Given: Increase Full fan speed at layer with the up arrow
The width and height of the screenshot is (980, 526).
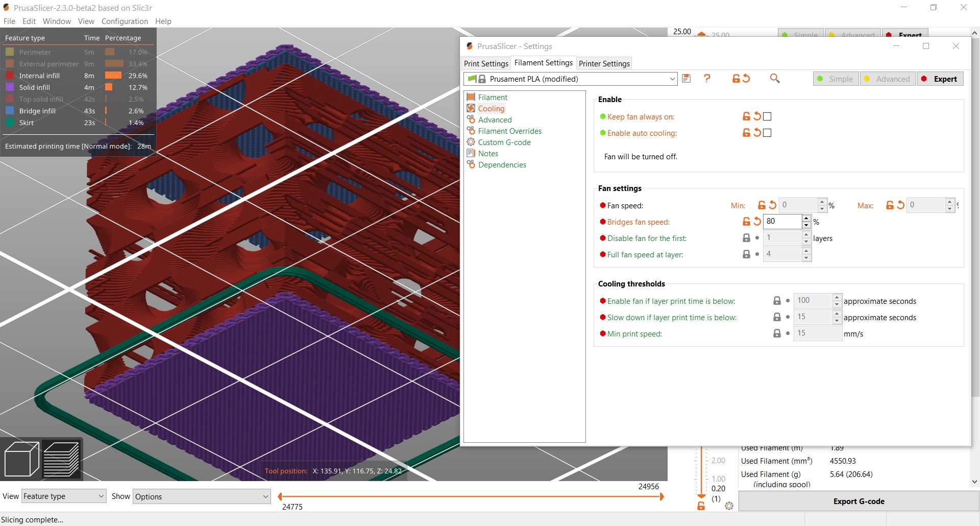Looking at the screenshot, I should tap(806, 251).
